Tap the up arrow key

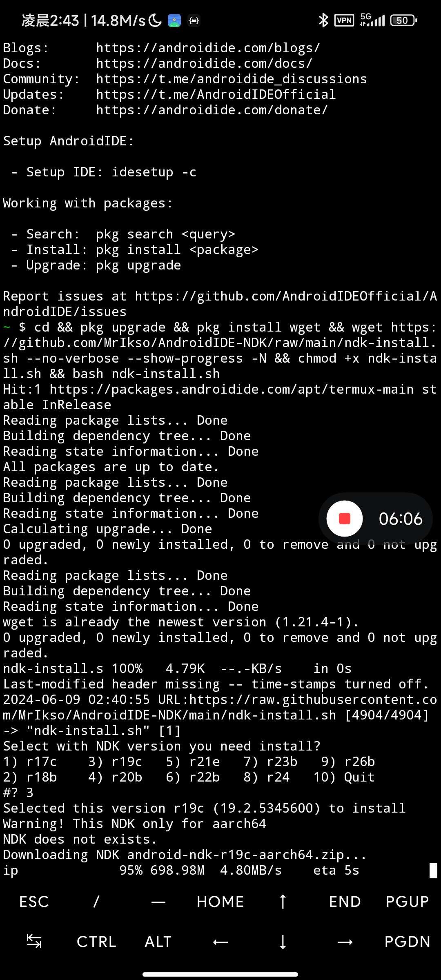click(x=283, y=902)
